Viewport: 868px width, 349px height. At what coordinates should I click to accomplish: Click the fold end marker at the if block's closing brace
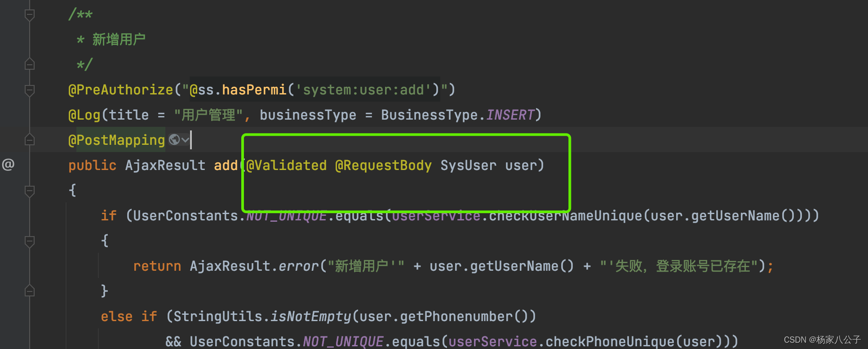pos(30,291)
